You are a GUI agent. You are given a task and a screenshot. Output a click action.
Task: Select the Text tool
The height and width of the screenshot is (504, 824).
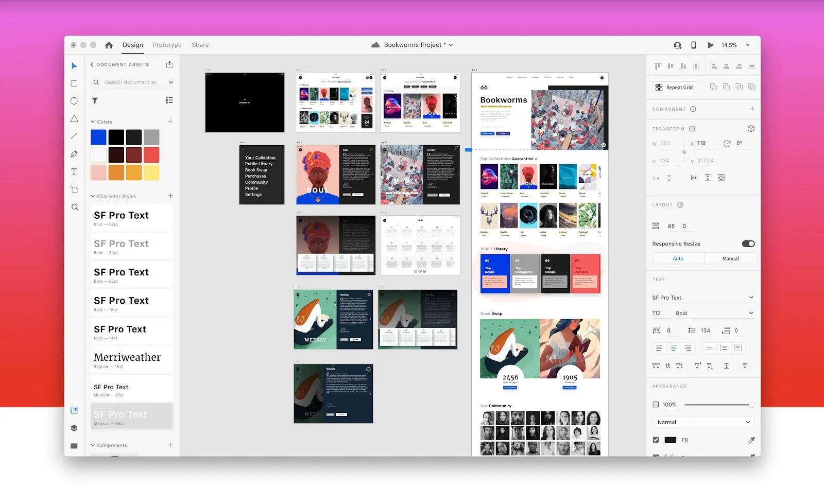pyautogui.click(x=74, y=171)
